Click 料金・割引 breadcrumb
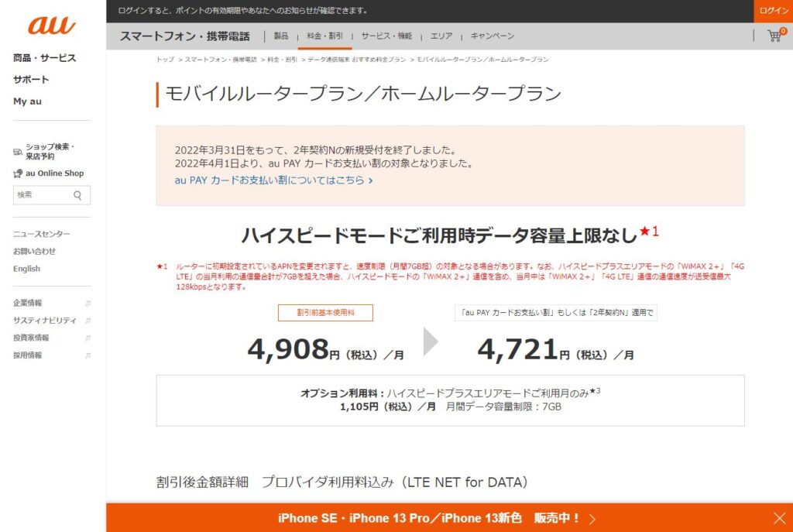This screenshot has height=532, width=793. click(282, 60)
